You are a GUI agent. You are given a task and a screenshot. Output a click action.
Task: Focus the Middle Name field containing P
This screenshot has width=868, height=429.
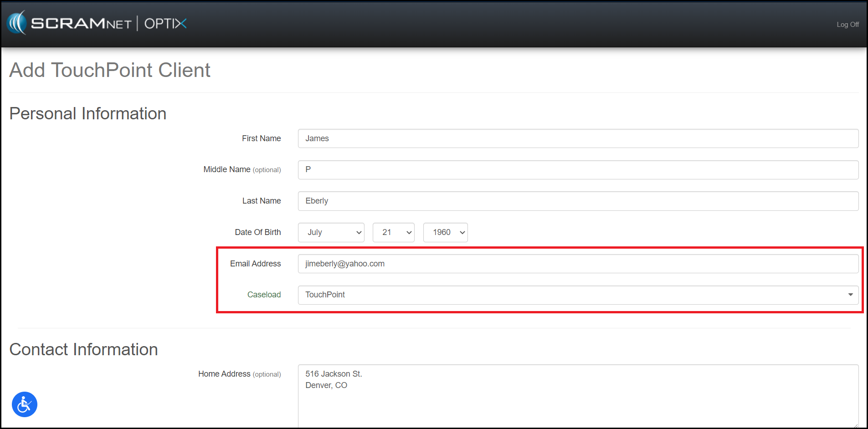pyautogui.click(x=578, y=170)
